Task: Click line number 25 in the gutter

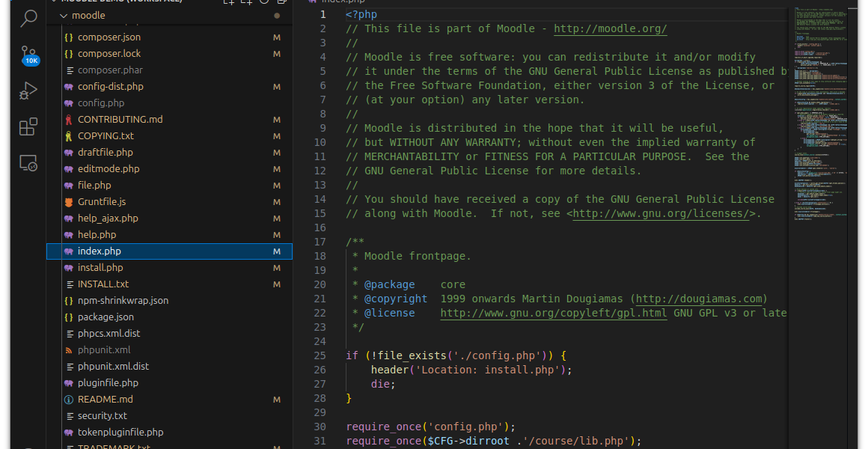Action: [320, 355]
